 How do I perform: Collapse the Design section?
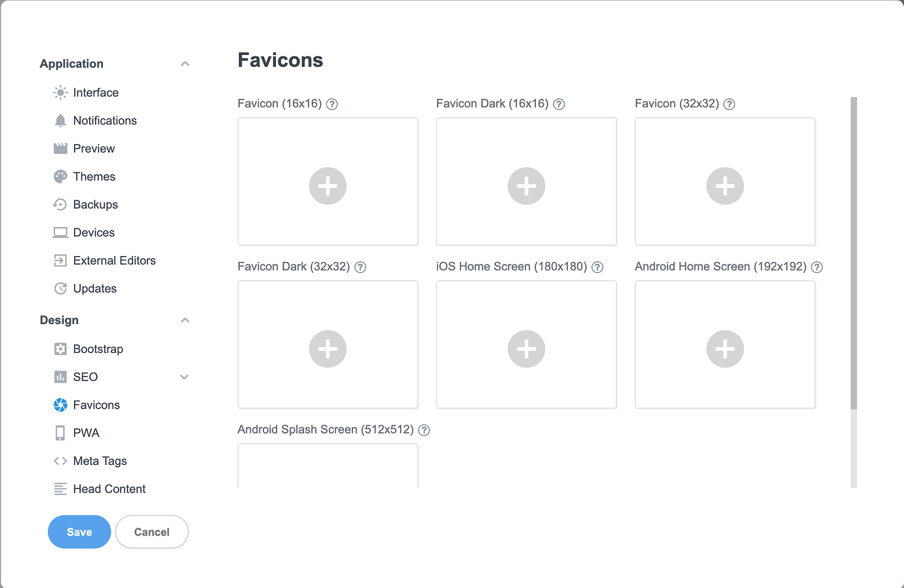tap(185, 320)
